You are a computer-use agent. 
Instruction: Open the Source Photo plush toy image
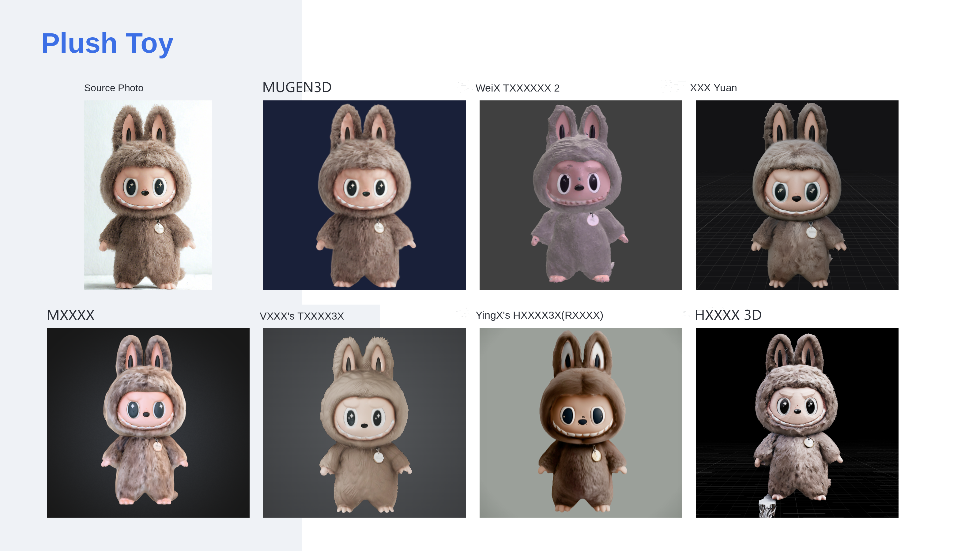coord(148,195)
